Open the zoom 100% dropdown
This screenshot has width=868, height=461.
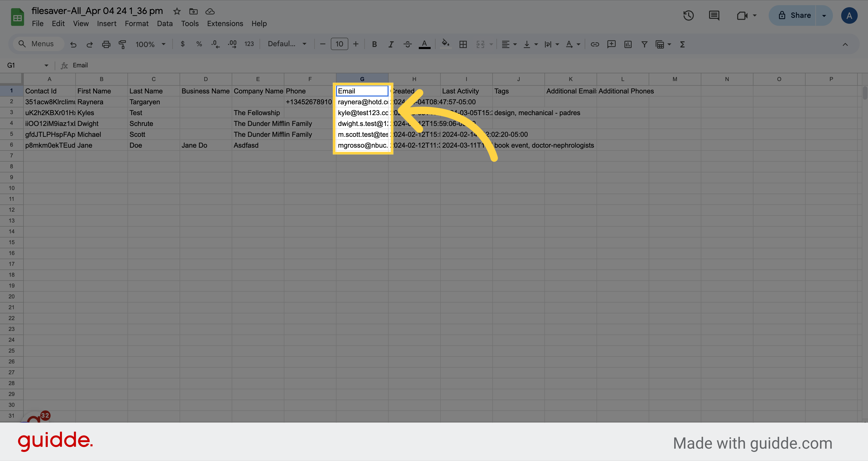click(x=150, y=44)
